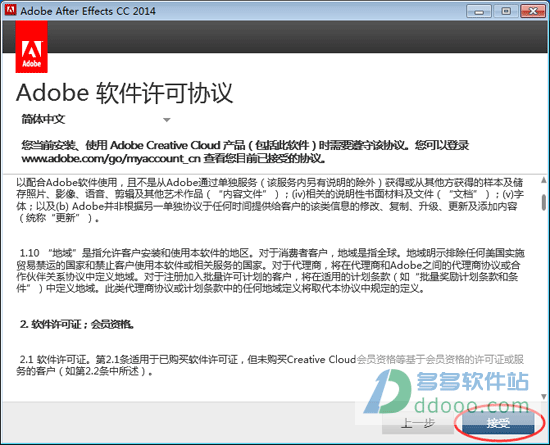Click paragraph starting with 1.10 "地域"
The width and height of the screenshot is (550, 445).
(x=270, y=271)
